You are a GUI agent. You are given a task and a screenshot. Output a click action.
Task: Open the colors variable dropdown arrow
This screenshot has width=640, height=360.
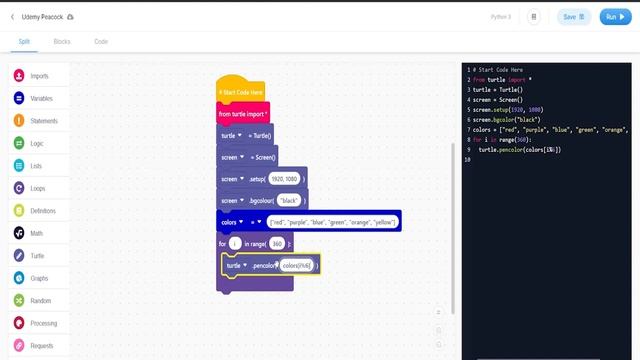[x=241, y=222]
